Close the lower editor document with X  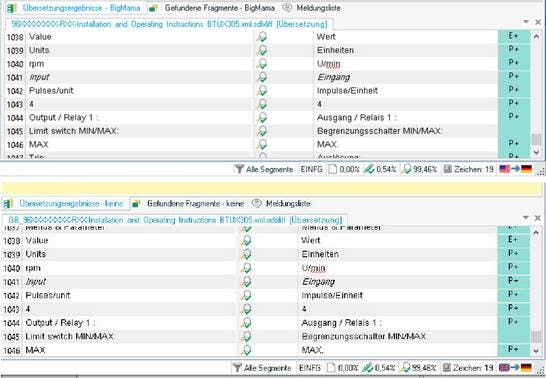pyautogui.click(x=538, y=218)
